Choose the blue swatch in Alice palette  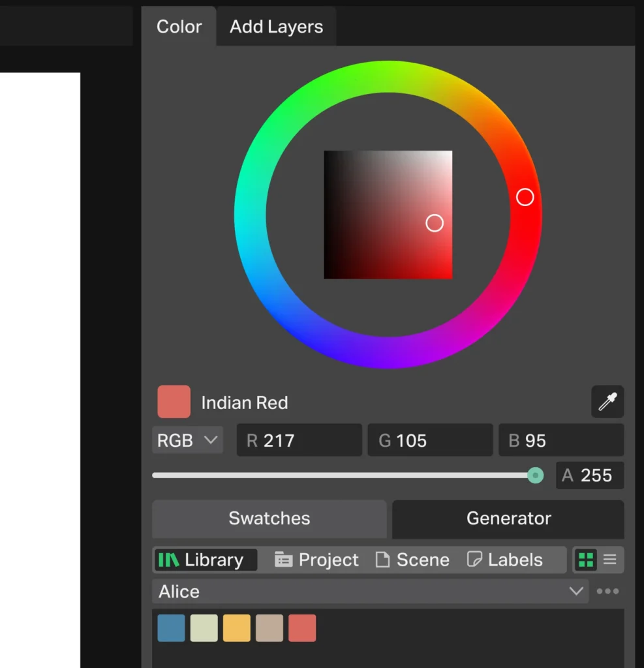click(171, 628)
